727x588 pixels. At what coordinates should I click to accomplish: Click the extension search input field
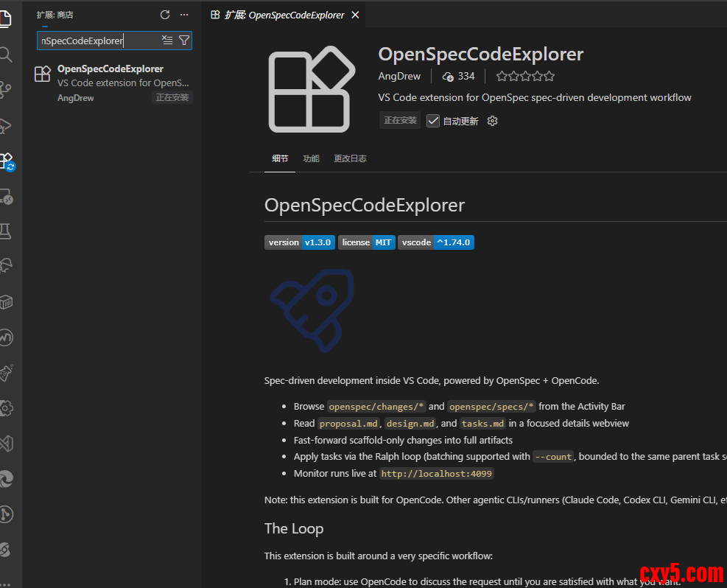tap(98, 41)
